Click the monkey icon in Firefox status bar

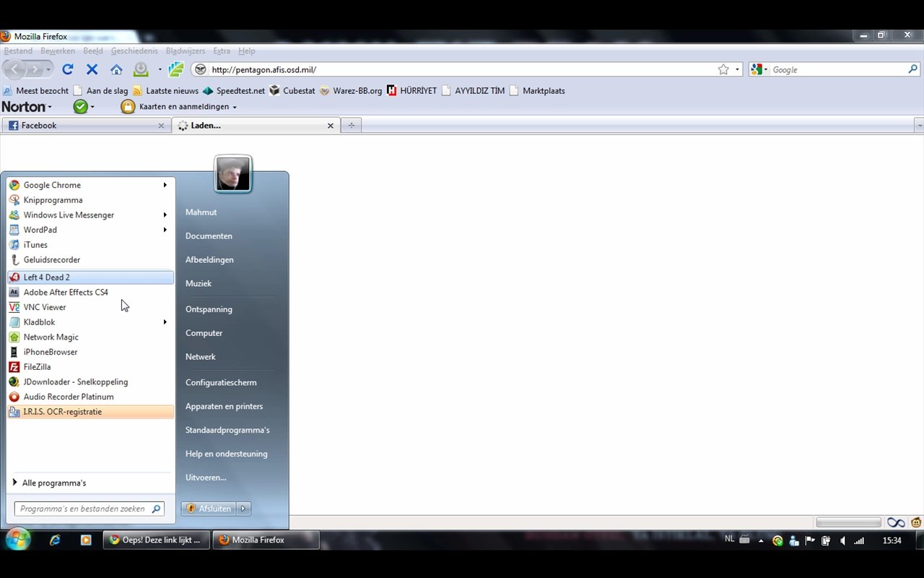(x=916, y=522)
